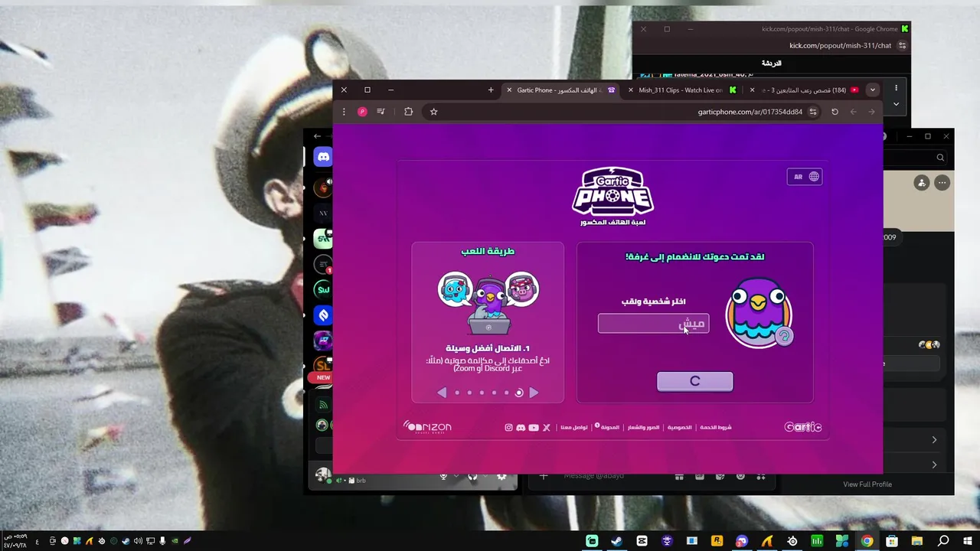This screenshot has width=980, height=551.
Task: Open a new Chrome tab
Action: 491,90
